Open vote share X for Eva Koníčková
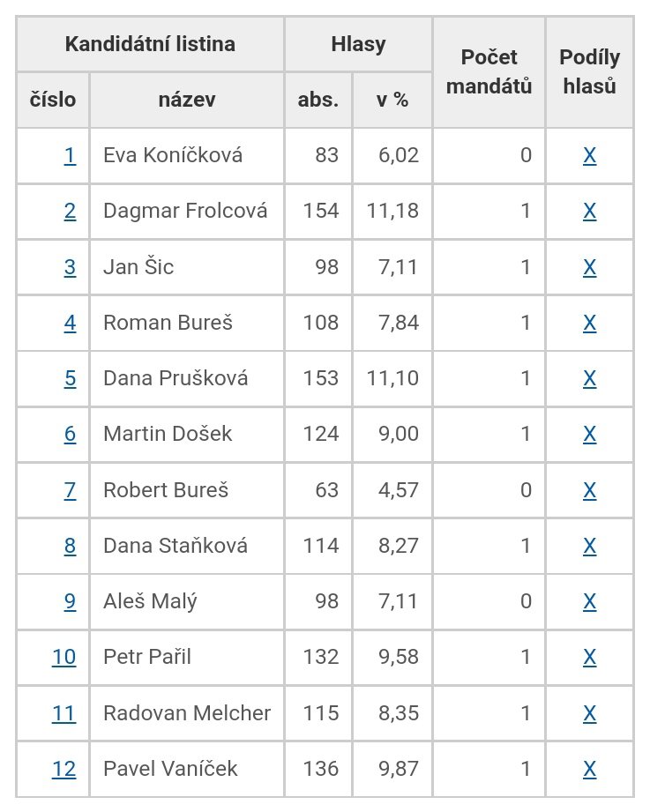This screenshot has width=650, height=812. coord(590,156)
